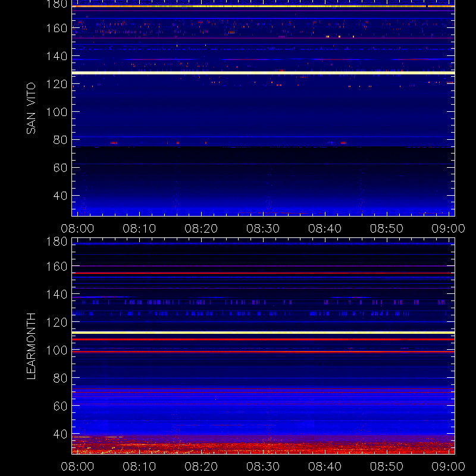Screen dimensions: 476x476
Task: Select the 120 tick label on Learmonth plot
Action: point(57,322)
